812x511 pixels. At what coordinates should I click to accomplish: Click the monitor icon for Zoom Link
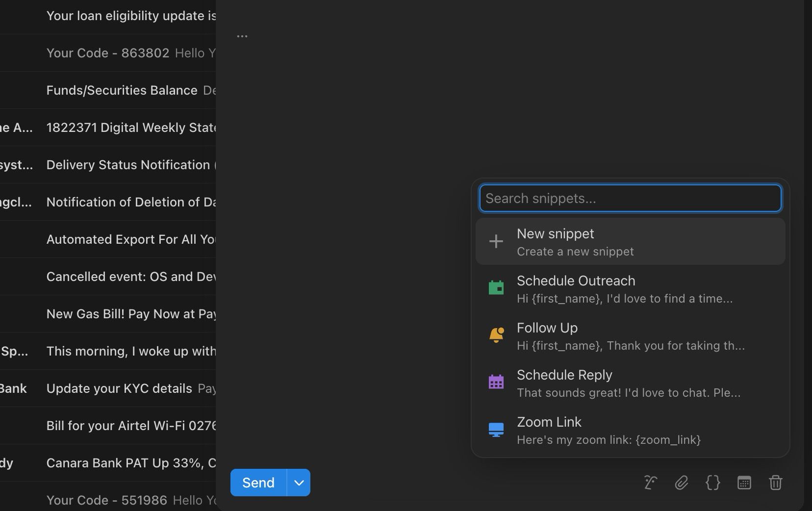(496, 430)
